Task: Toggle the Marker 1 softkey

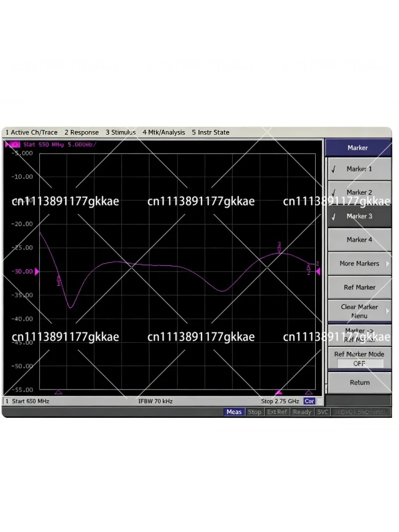Action: pos(359,169)
